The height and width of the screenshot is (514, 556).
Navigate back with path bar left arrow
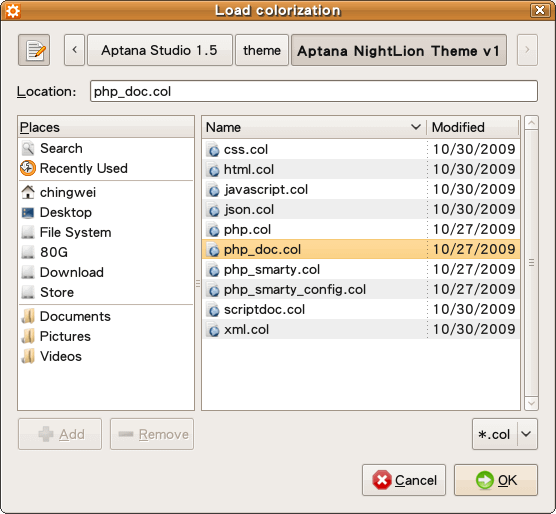click(74, 50)
